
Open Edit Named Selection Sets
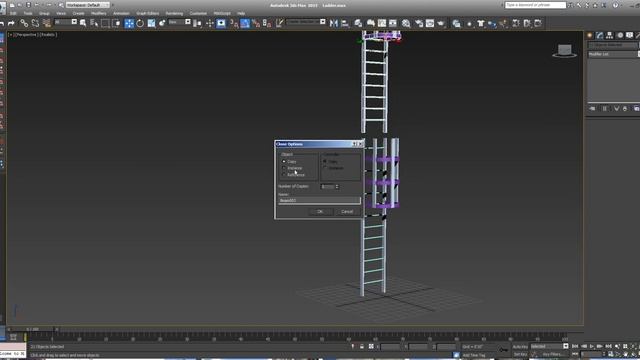[x=280, y=24]
